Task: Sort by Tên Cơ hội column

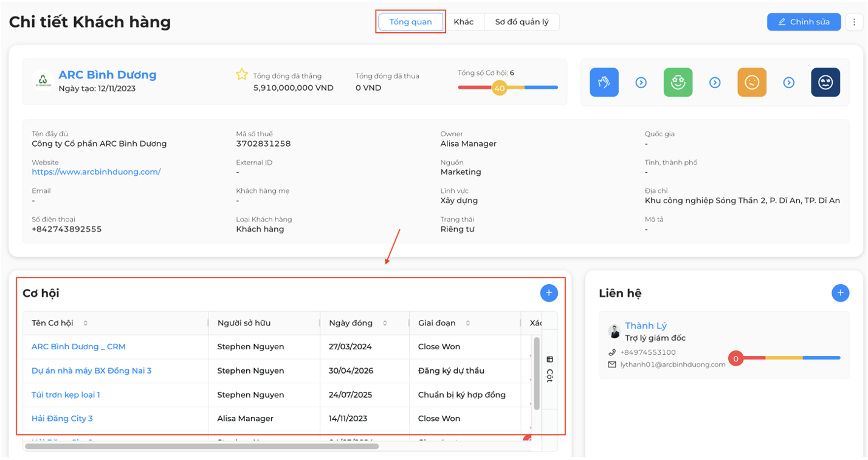Action: [85, 323]
